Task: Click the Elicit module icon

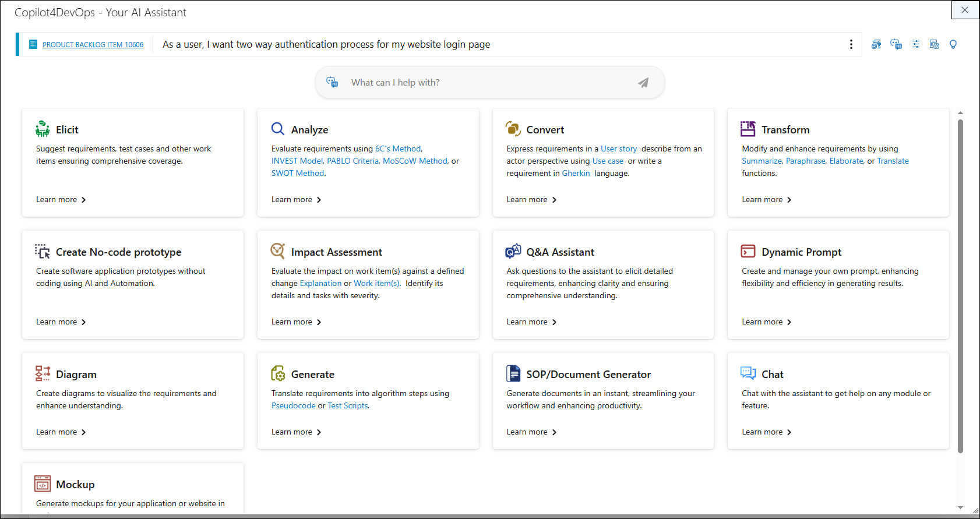Action: (x=43, y=129)
